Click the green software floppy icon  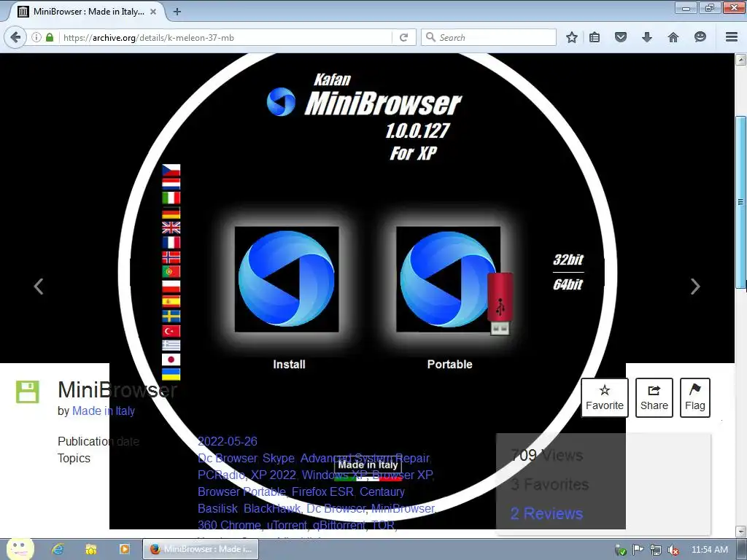[28, 392]
